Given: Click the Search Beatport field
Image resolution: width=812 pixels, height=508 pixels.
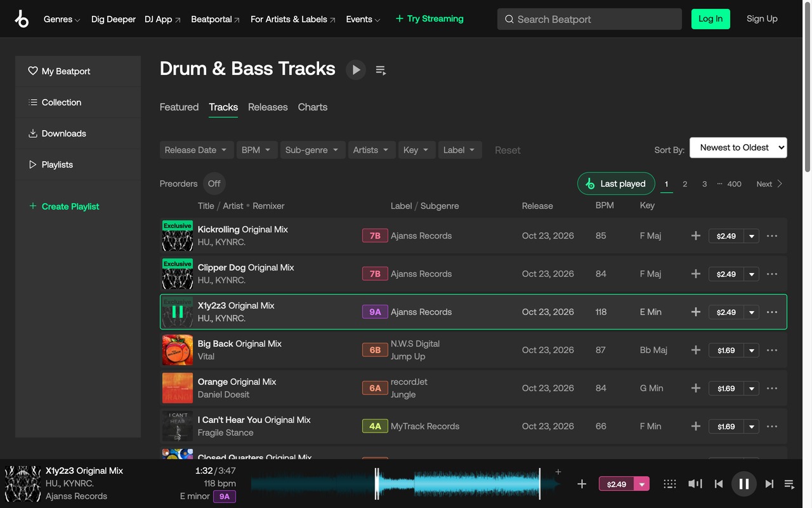Looking at the screenshot, I should pyautogui.click(x=589, y=19).
